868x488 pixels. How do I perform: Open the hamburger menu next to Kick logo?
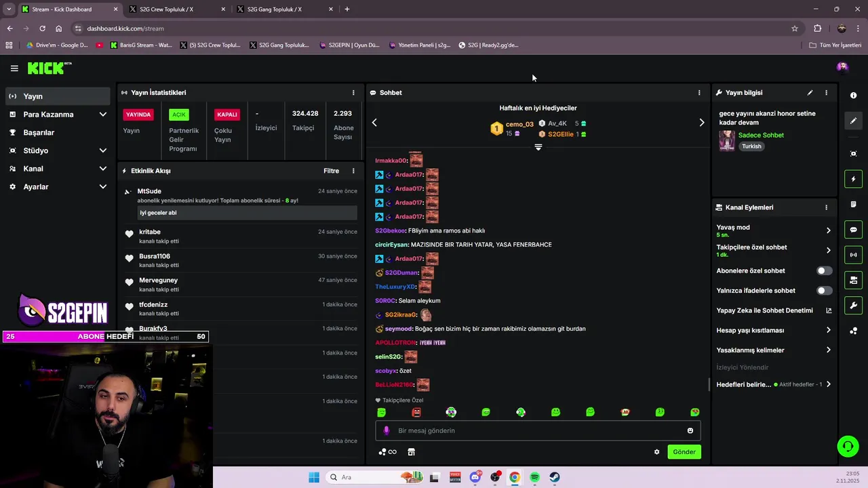(x=14, y=68)
